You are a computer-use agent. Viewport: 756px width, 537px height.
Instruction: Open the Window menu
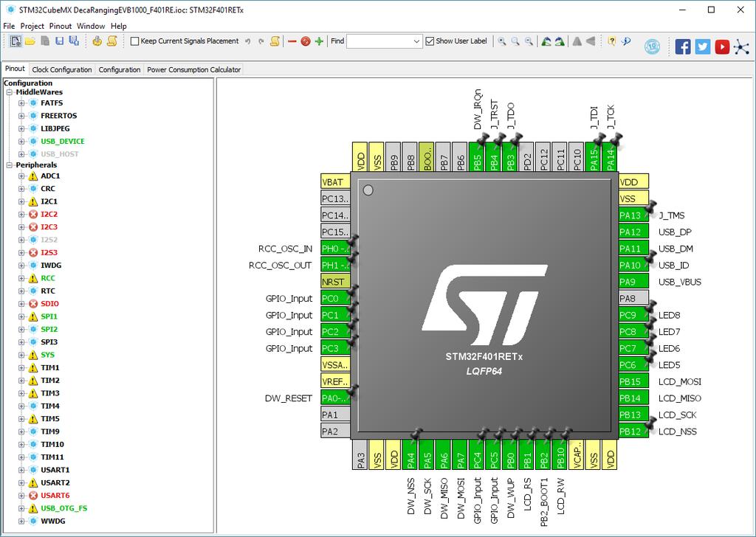[91, 26]
